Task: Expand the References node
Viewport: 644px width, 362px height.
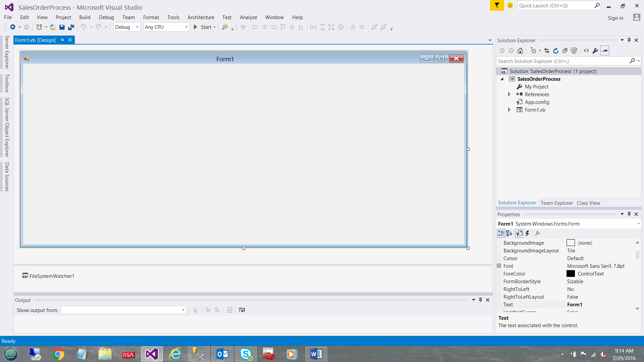Action: (x=509, y=94)
